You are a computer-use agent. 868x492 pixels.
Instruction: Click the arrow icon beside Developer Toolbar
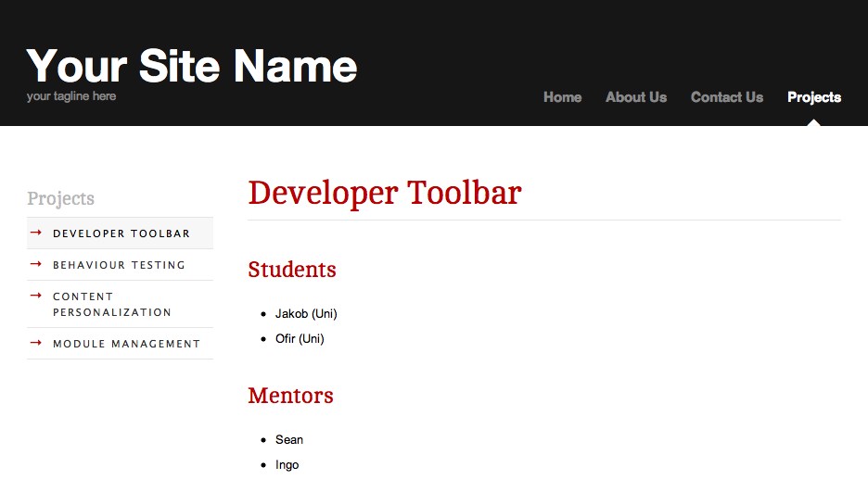click(x=36, y=233)
